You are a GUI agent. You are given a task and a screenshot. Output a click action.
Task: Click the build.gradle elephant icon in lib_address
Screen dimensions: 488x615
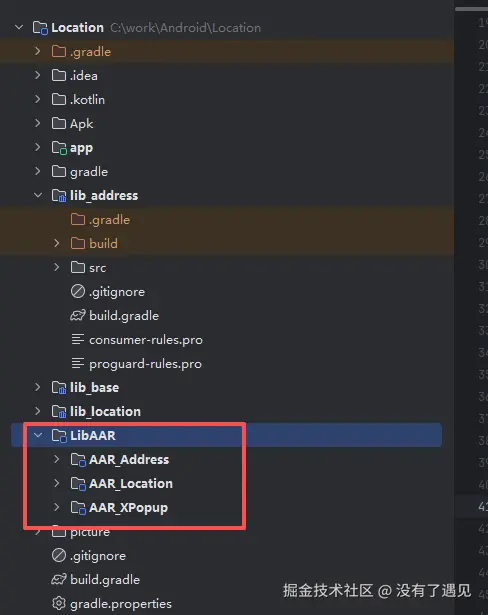[x=78, y=316]
